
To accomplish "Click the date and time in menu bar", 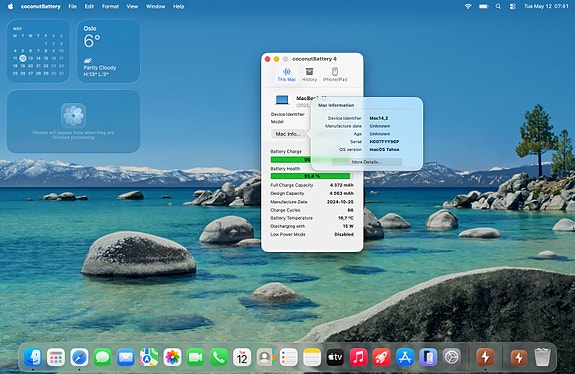I will [x=546, y=6].
